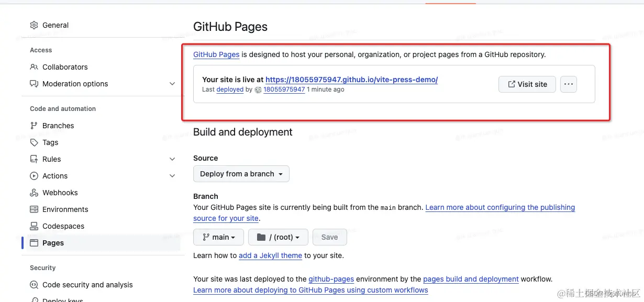This screenshot has width=644, height=302.
Task: Open the Deploy from a branch dropdown
Action: pyautogui.click(x=241, y=174)
